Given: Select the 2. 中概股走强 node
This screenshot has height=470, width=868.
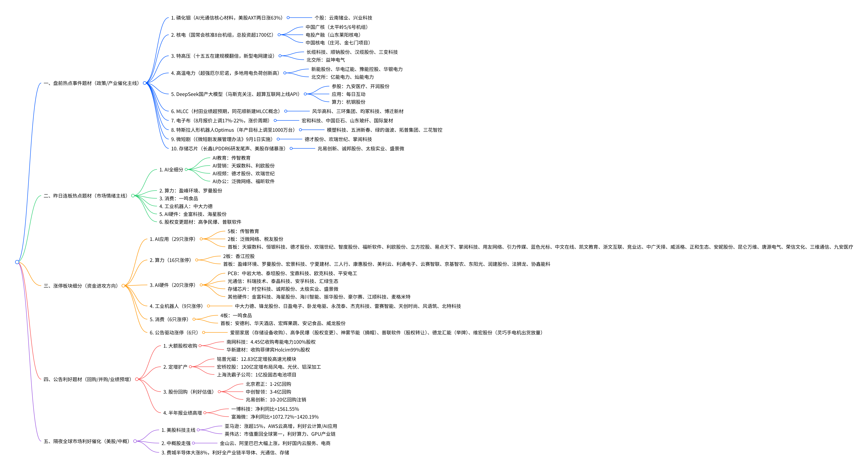Looking at the screenshot, I should pyautogui.click(x=176, y=443).
